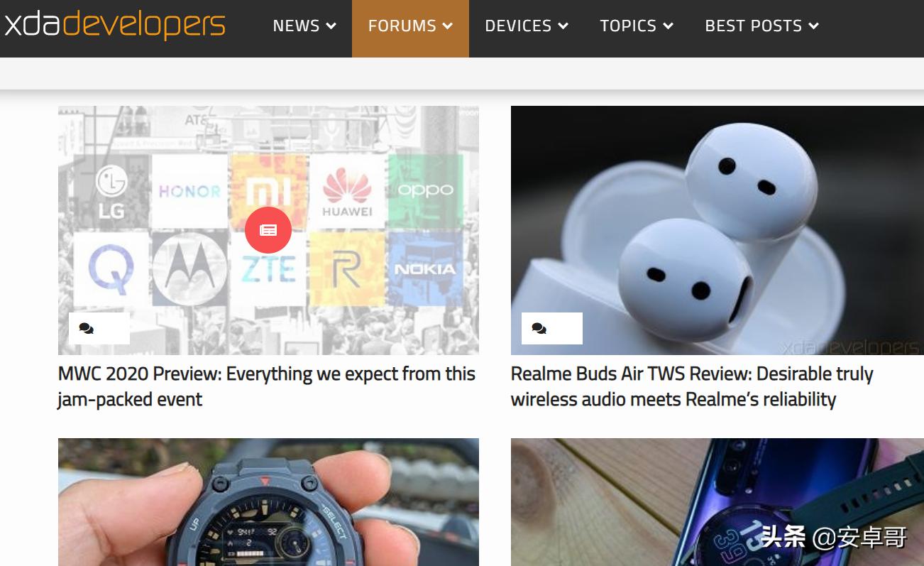The height and width of the screenshot is (566, 924).
Task: Click the Nokia logo tile
Action: (425, 269)
